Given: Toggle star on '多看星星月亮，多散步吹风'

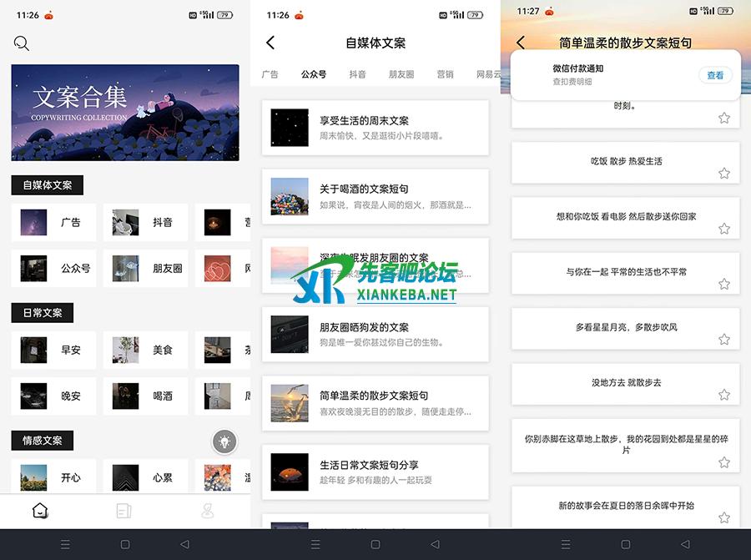Looking at the screenshot, I should click(724, 340).
